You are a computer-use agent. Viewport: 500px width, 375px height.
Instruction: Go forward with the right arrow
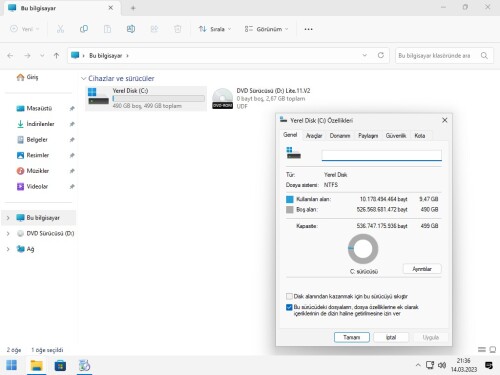[x=27, y=56]
